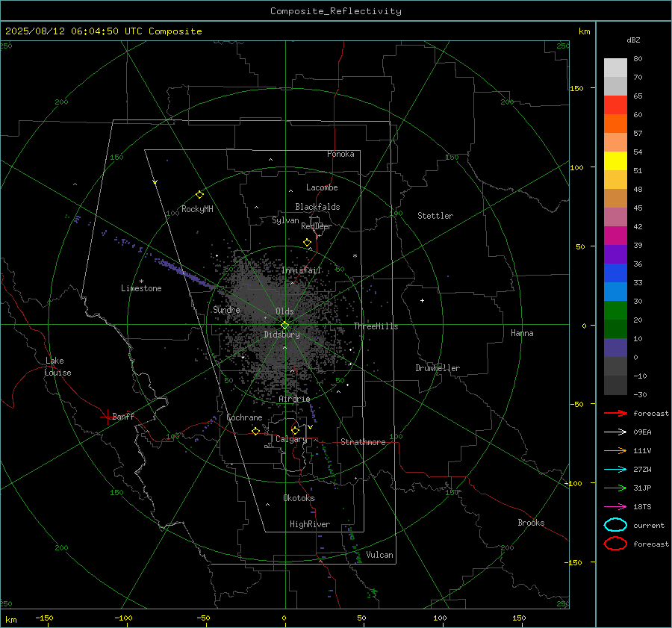The image size is (672, 628).
Task: Pick the red 60–65 dBZ swatch
Action: point(615,105)
